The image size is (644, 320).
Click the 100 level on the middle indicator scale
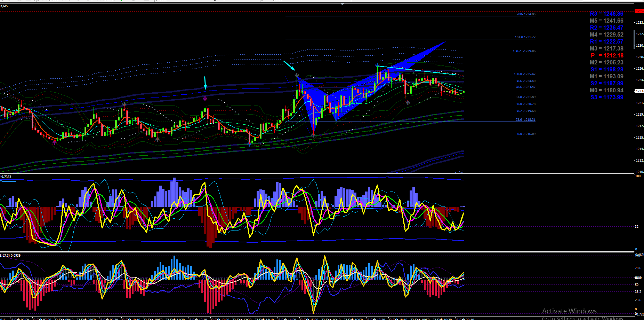638,176
